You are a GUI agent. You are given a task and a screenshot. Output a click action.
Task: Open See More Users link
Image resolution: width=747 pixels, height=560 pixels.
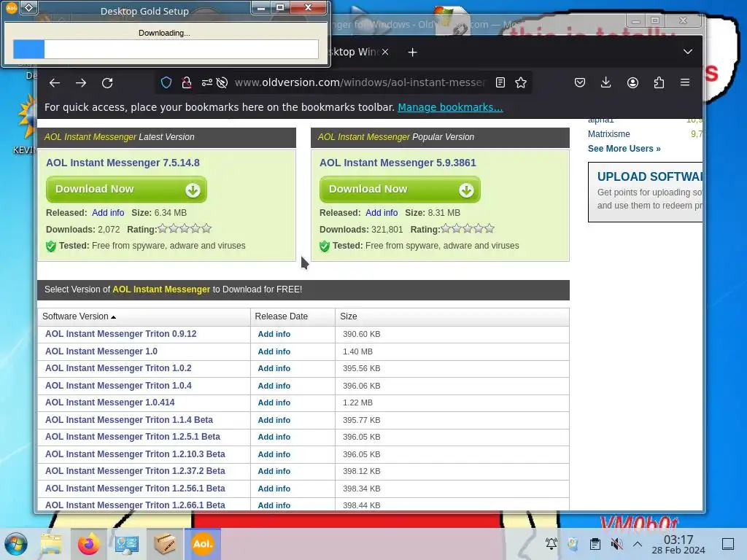[624, 149]
